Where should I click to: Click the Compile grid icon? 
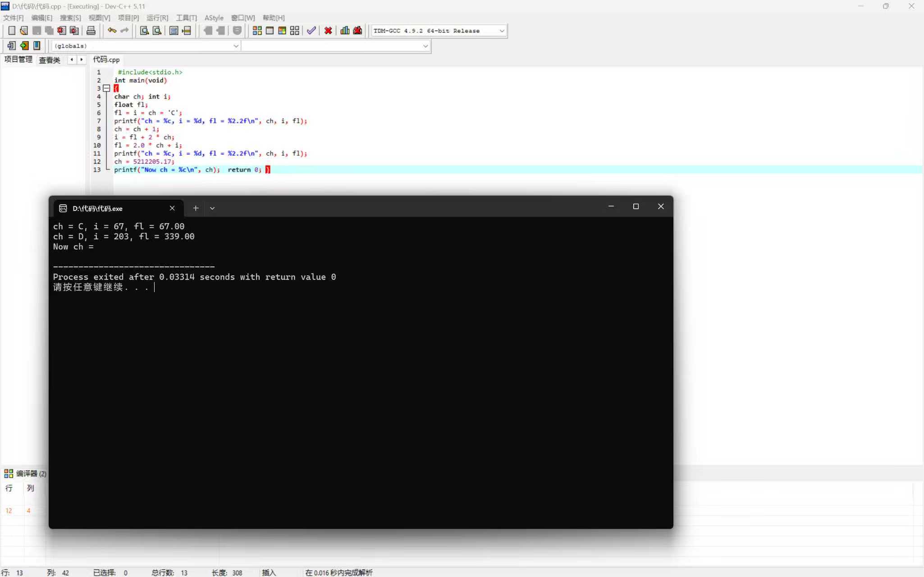257,31
